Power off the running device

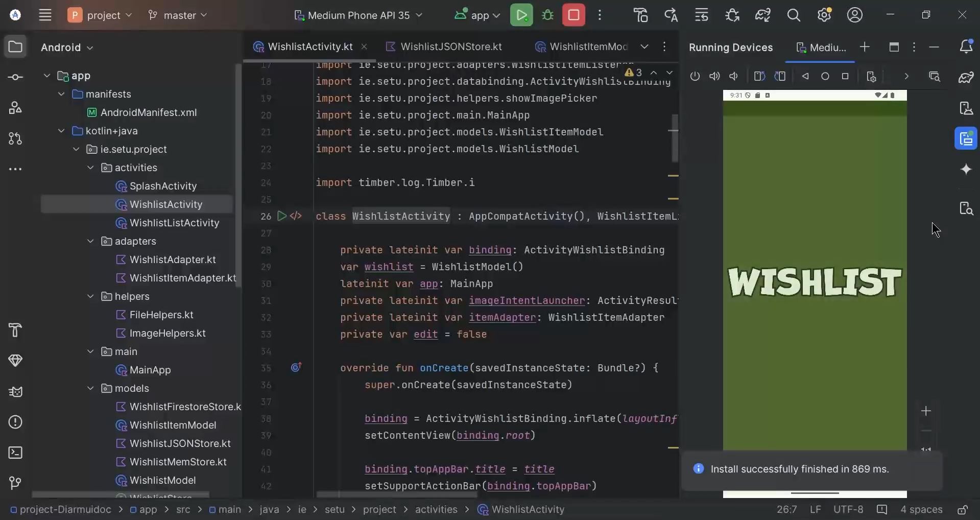[x=695, y=77]
